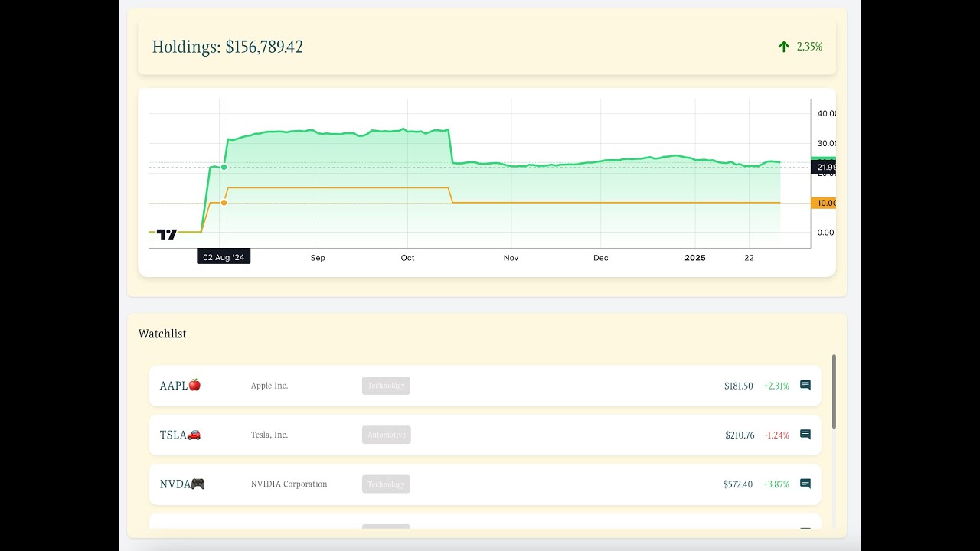
Task: Click the Nov label on the time axis
Action: click(511, 258)
